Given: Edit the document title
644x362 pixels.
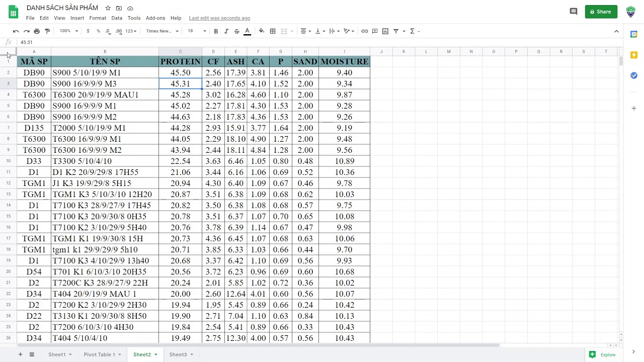Looking at the screenshot, I should [x=62, y=8].
